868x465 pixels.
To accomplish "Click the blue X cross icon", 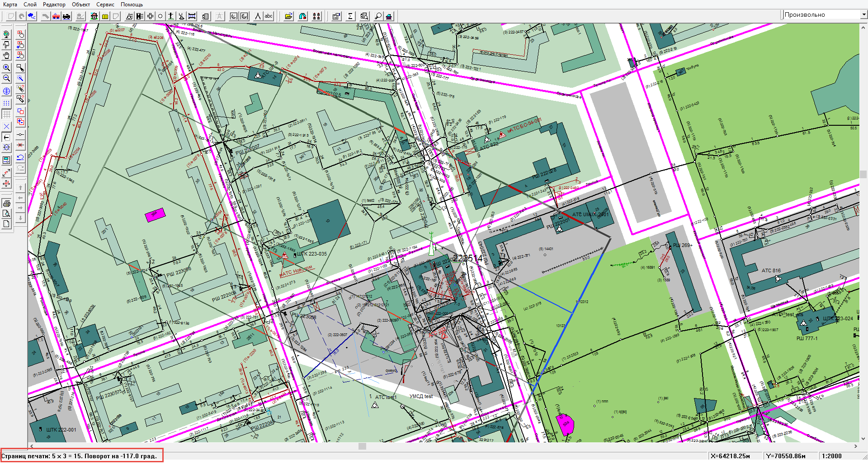I will [6, 126].
